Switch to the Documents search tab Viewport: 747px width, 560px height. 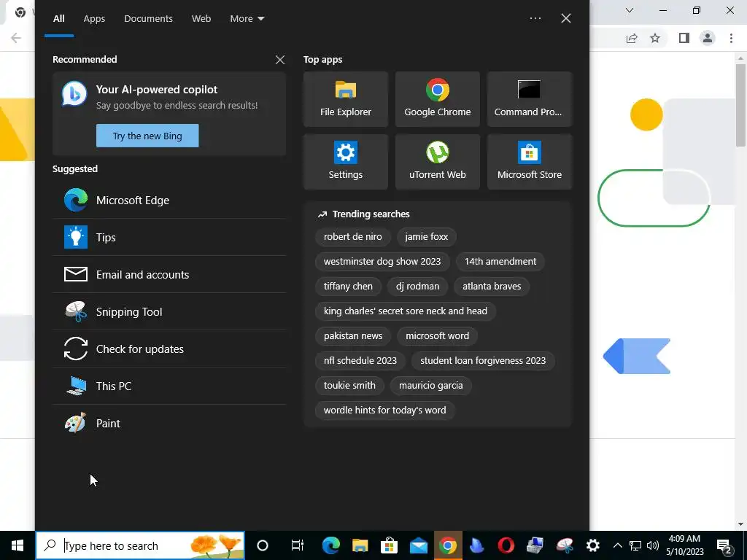148,18
